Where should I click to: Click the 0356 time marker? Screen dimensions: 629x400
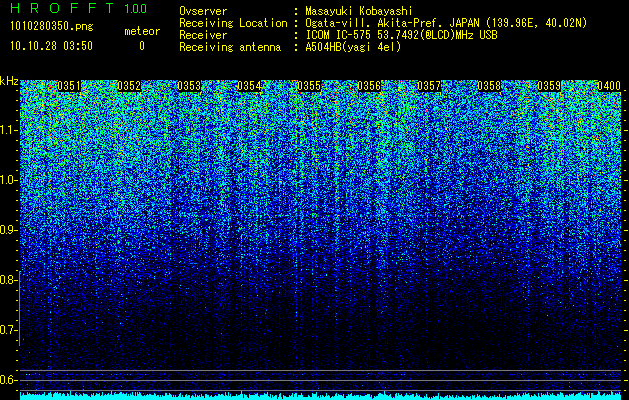point(369,86)
